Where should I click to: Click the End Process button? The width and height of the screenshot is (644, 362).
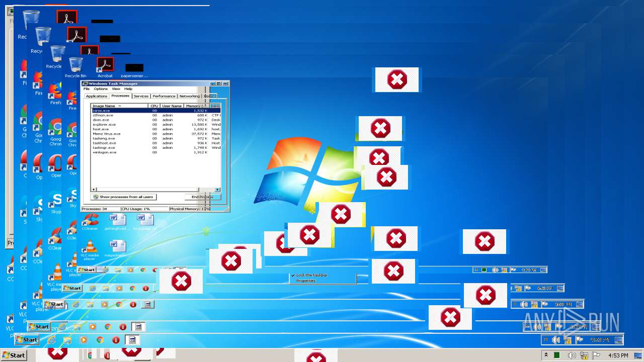point(203,197)
